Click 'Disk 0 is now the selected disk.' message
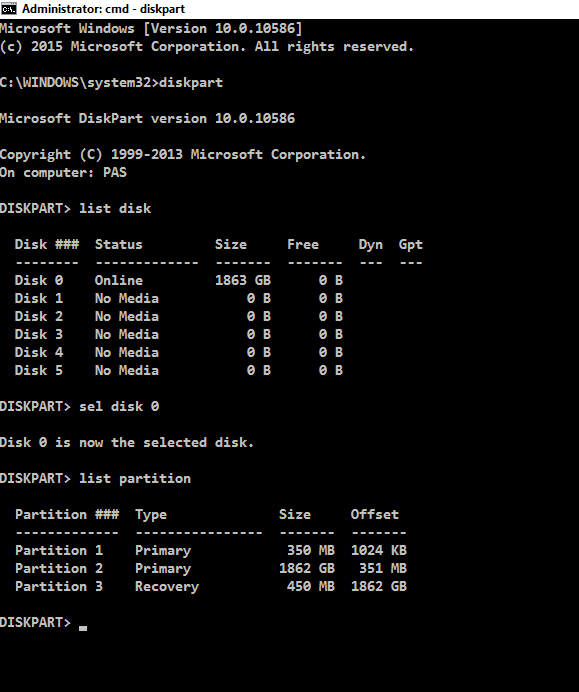 point(127,443)
